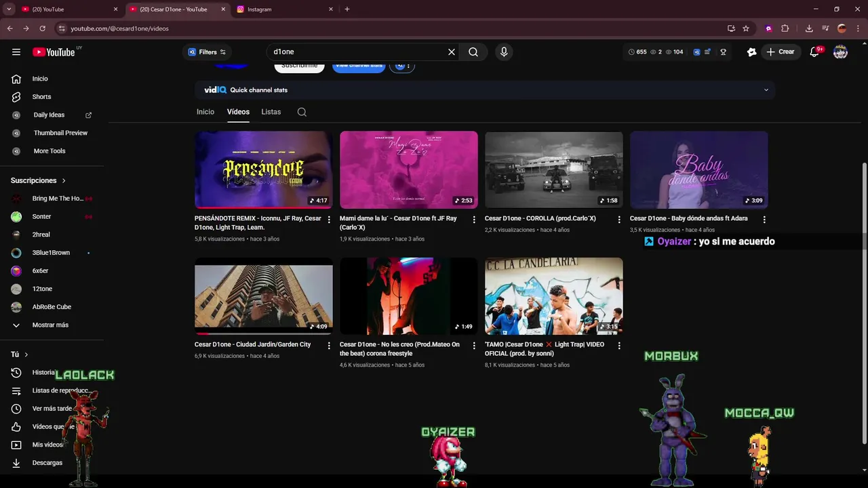Open the vidIQ list icon in header
The height and width of the screenshot is (488, 868).
[x=707, y=52]
